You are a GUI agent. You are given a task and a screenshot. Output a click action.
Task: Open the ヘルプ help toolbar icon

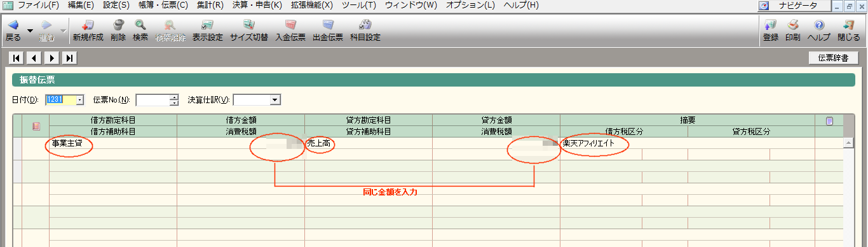(x=819, y=31)
